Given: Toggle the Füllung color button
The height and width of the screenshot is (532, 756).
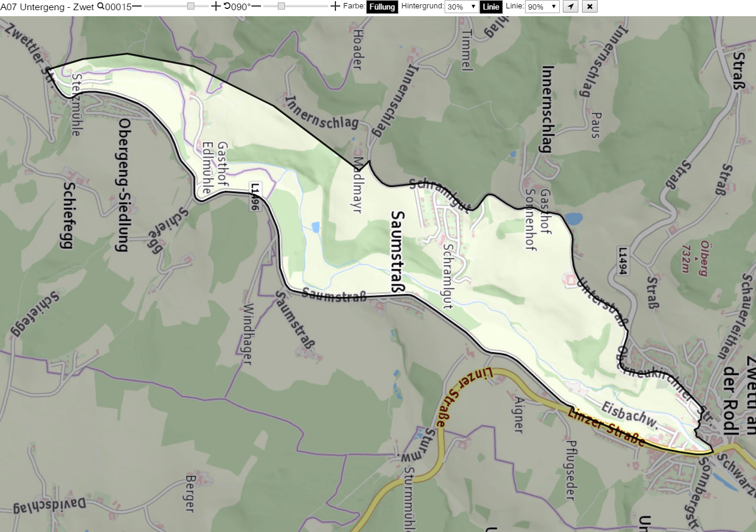Looking at the screenshot, I should click(382, 7).
